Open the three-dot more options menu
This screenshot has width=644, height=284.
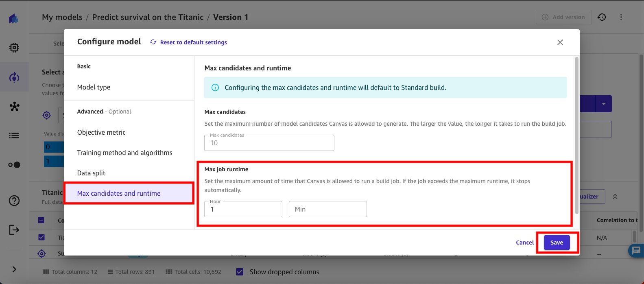click(621, 17)
